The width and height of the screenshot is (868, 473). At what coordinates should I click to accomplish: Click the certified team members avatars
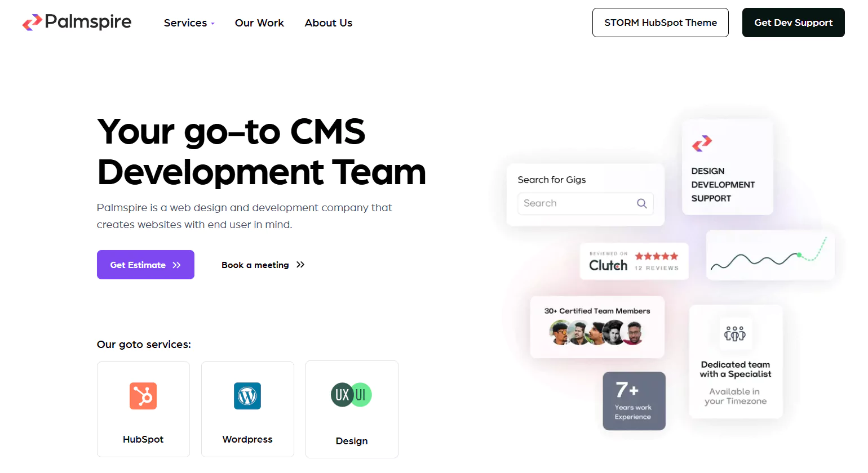[x=596, y=333]
